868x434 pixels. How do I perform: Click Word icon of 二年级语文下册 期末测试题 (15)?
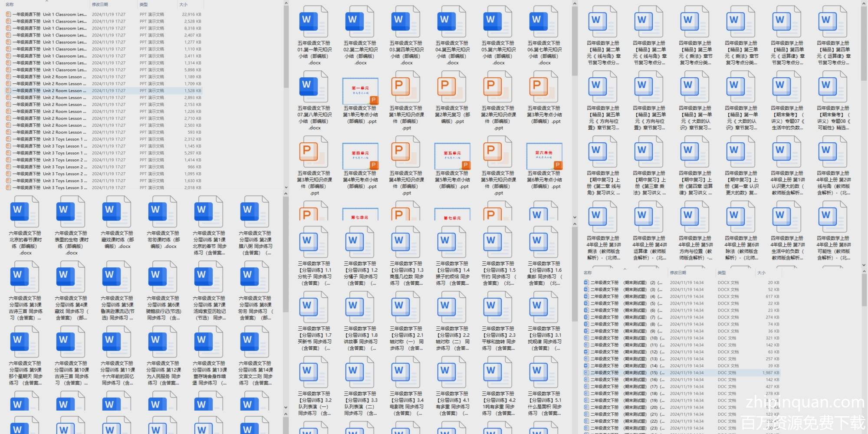[586, 373]
